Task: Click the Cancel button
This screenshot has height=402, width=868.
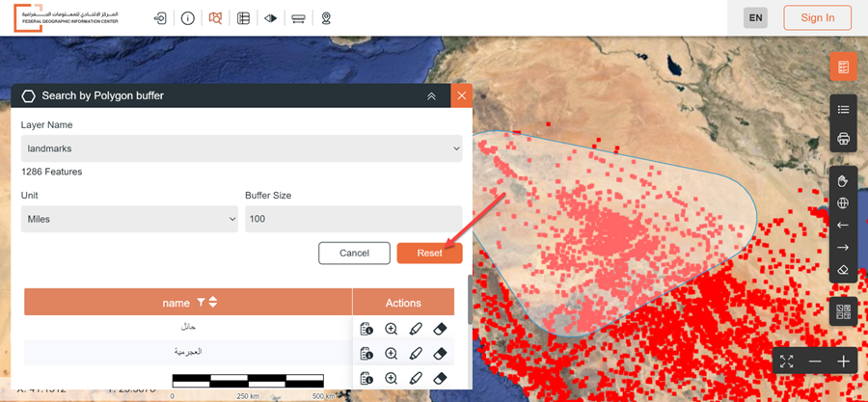Action: (354, 253)
